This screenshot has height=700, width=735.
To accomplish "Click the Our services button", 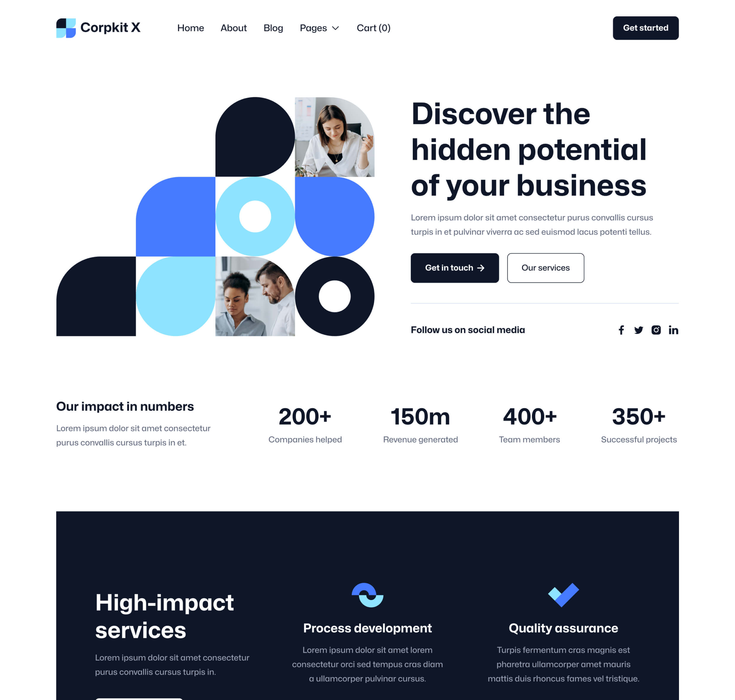I will click(545, 267).
